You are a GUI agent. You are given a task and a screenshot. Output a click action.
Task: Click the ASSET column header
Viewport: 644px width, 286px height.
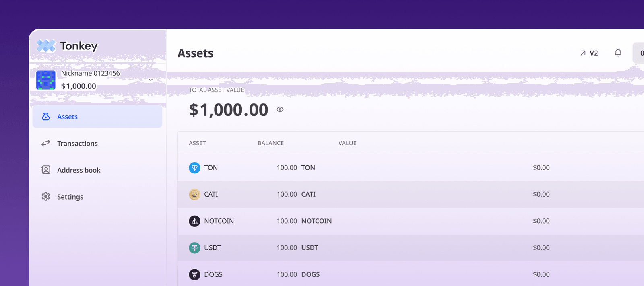pyautogui.click(x=197, y=143)
